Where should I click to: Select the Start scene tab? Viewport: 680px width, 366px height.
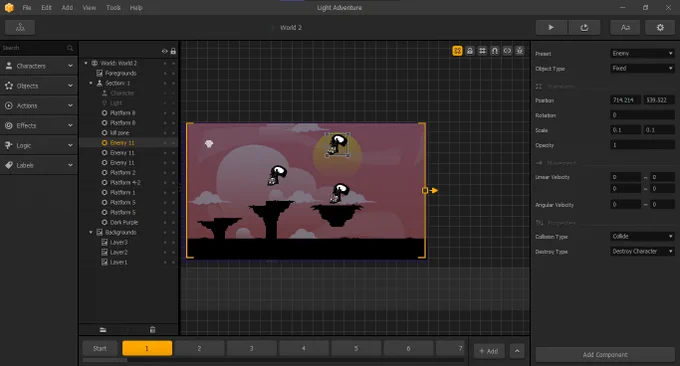(100, 348)
